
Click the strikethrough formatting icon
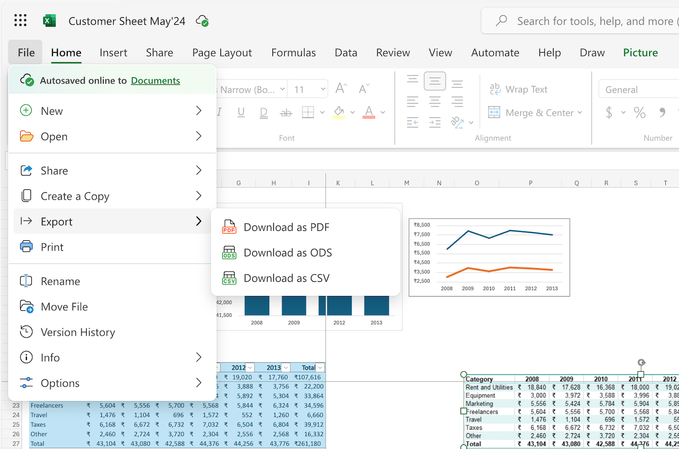(x=284, y=113)
